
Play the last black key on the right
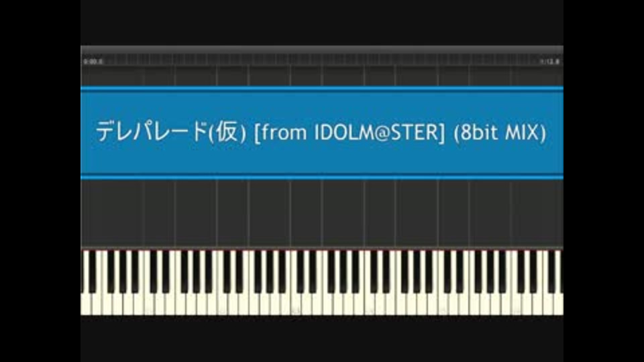pyautogui.click(x=551, y=271)
